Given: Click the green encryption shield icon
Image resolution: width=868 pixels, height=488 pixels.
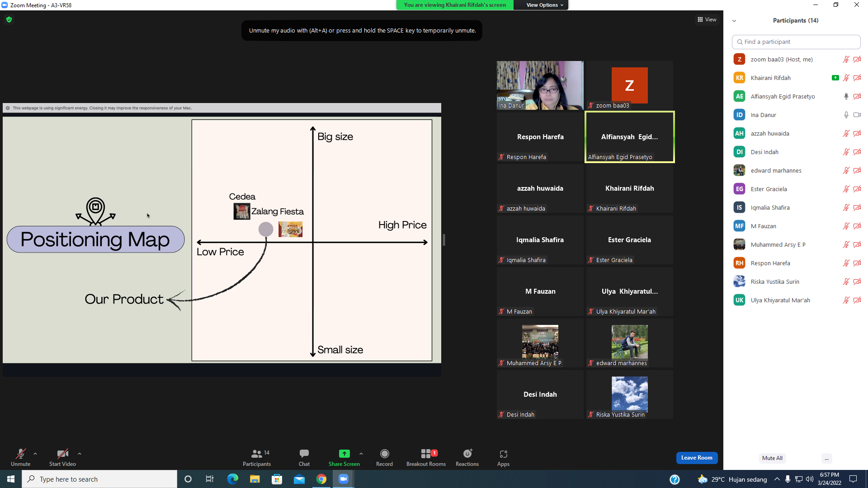Looking at the screenshot, I should pos(9,19).
